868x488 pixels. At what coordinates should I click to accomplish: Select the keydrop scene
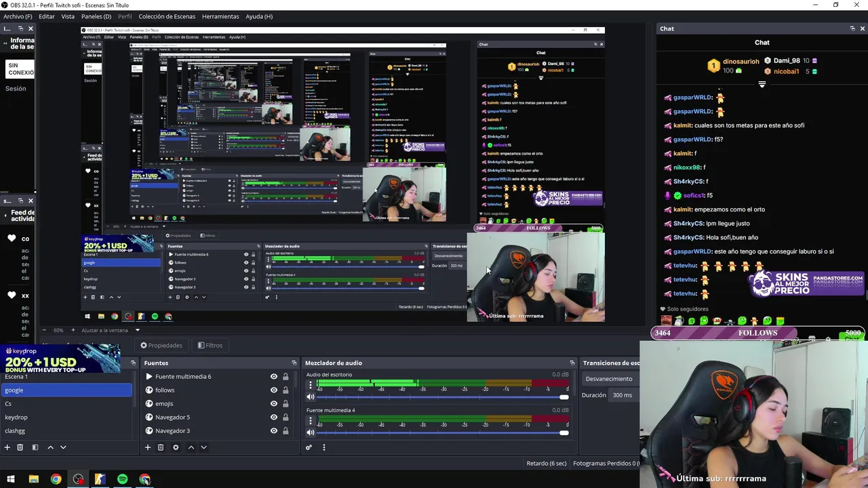point(66,418)
